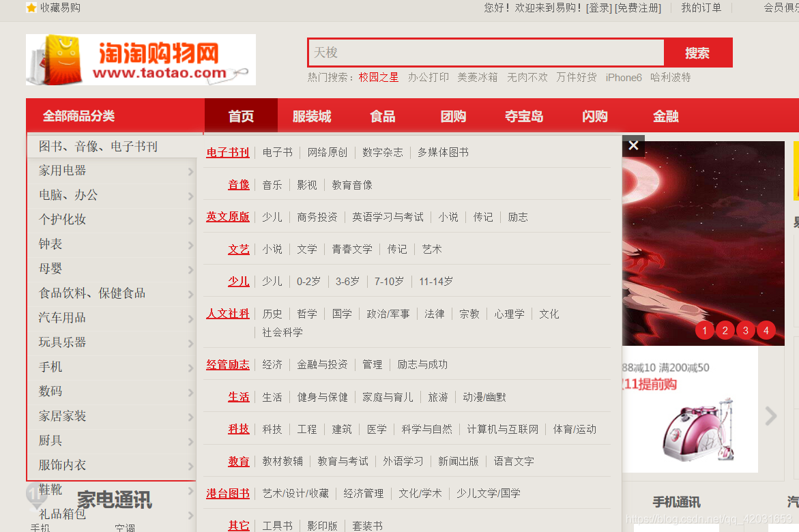799x532 pixels.
Task: Click the 网络原创 link
Action: coord(327,152)
